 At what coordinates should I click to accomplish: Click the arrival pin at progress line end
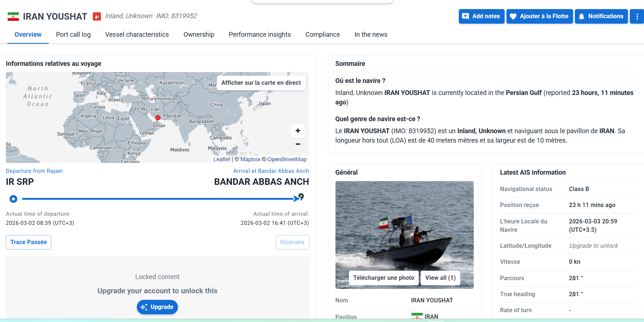pos(301,197)
